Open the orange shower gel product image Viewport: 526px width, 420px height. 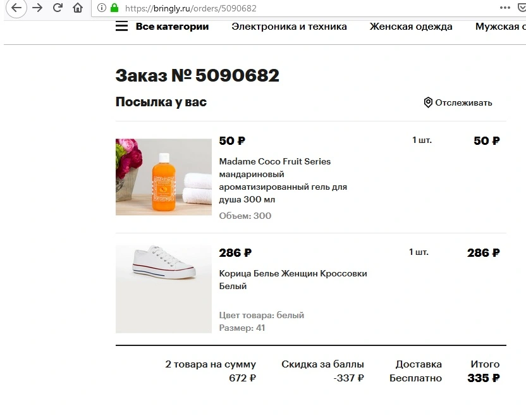164,177
